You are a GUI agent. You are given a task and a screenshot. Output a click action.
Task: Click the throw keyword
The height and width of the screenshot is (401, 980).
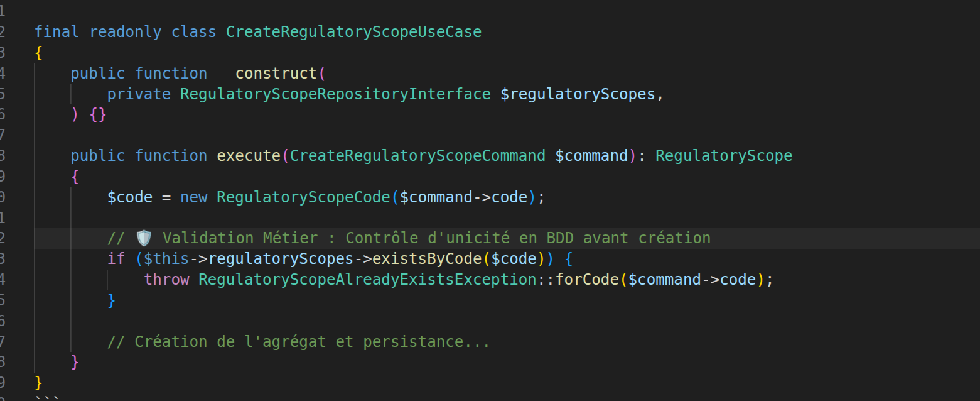166,280
